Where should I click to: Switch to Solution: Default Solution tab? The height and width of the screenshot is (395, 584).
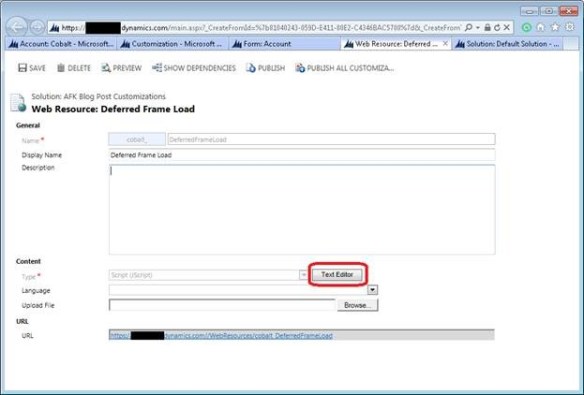(x=507, y=44)
